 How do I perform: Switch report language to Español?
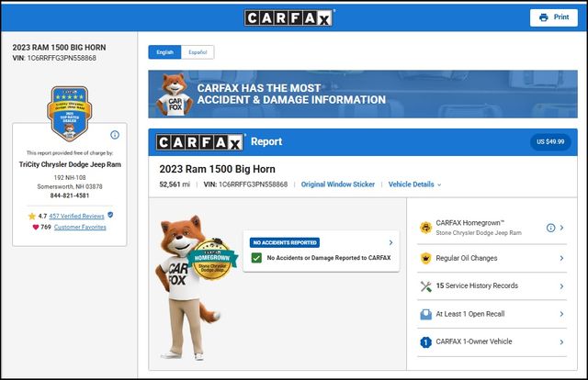click(198, 52)
